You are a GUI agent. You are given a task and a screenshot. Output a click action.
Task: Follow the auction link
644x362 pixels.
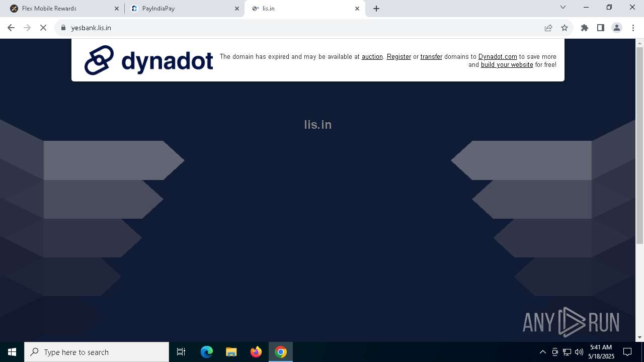coord(372,57)
